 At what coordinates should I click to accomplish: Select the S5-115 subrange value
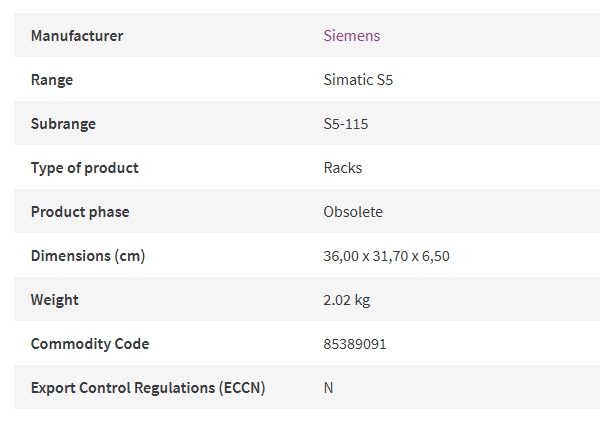click(x=346, y=124)
